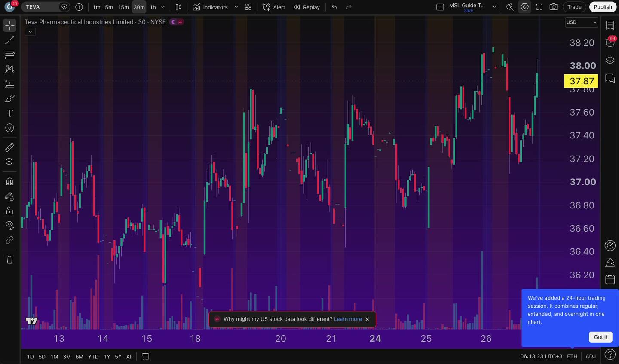Open forecasting and measurement tools
This screenshot has height=364, width=619.
(x=9, y=84)
